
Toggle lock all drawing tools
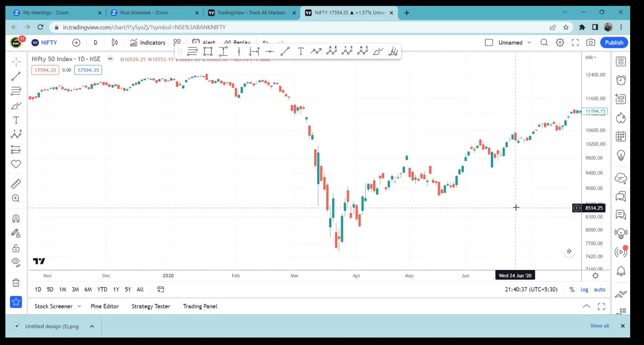click(x=16, y=248)
